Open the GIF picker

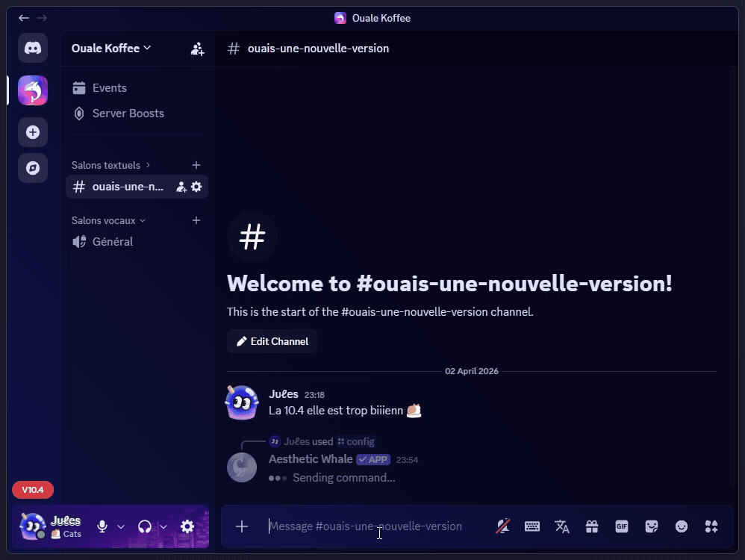[622, 526]
